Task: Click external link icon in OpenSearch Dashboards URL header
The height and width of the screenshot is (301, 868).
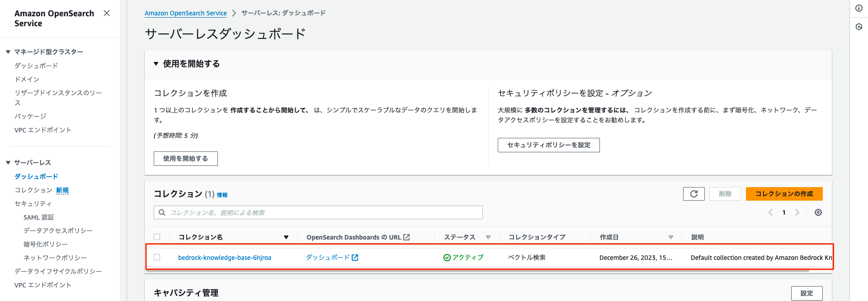Action: pyautogui.click(x=406, y=237)
